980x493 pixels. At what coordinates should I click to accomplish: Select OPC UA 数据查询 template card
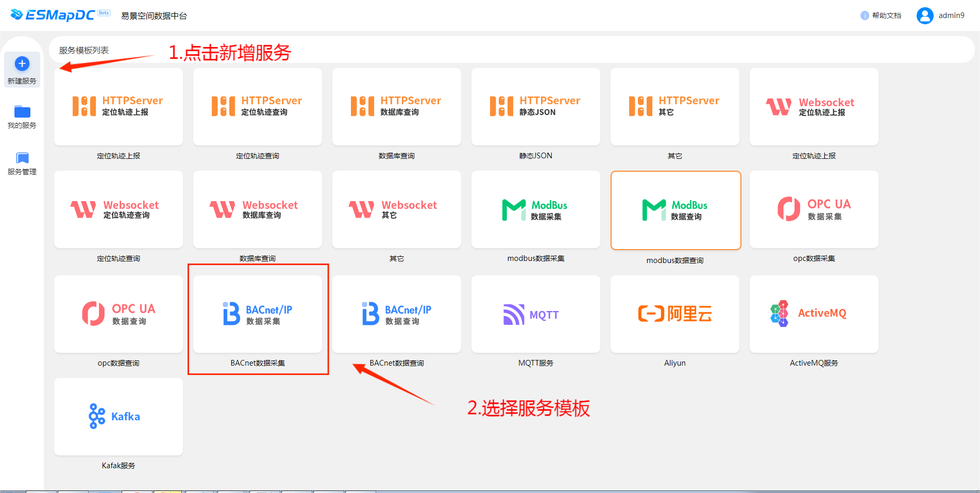tap(119, 314)
